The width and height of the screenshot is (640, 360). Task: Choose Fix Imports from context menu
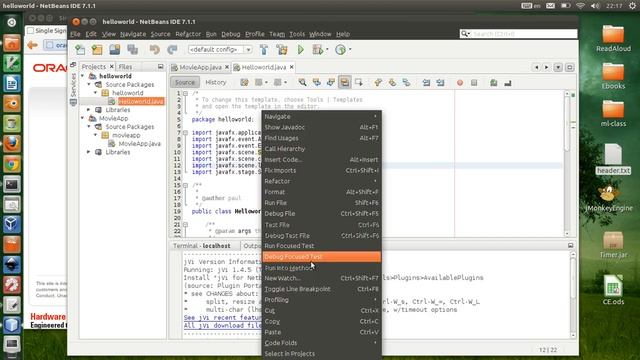point(321,171)
